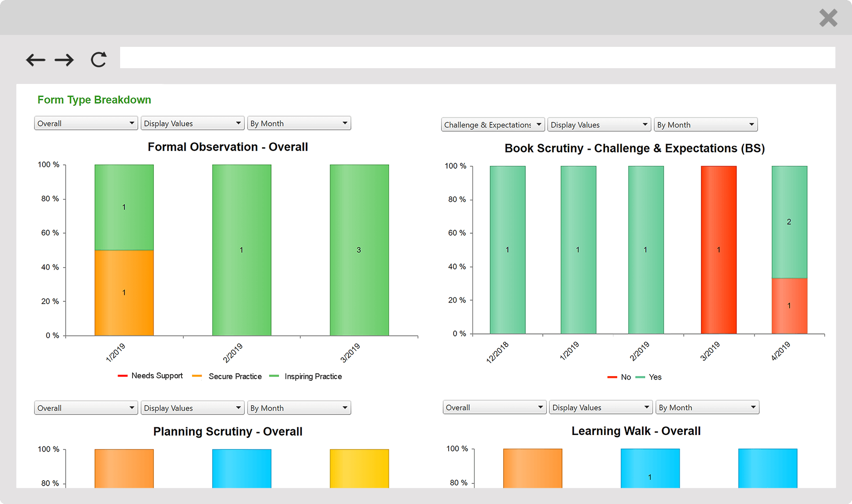
Task: Click the Formal Observation - Overall chart title
Action: tap(228, 147)
